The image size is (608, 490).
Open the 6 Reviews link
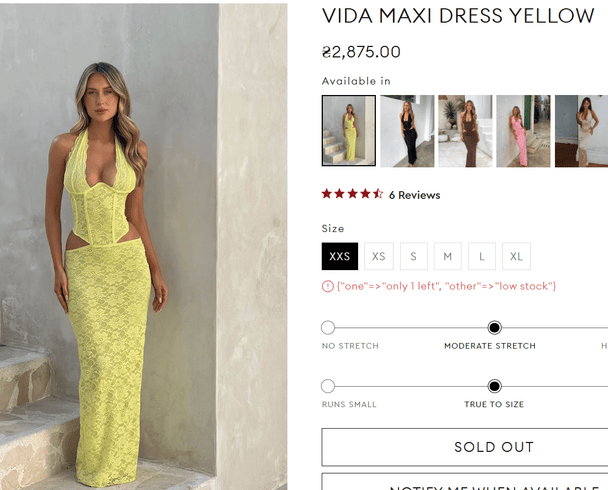coord(415,195)
